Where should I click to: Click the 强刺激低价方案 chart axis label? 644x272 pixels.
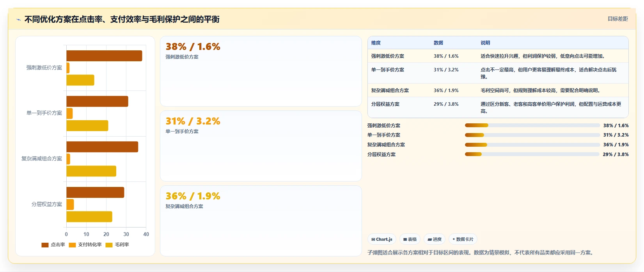coord(44,68)
